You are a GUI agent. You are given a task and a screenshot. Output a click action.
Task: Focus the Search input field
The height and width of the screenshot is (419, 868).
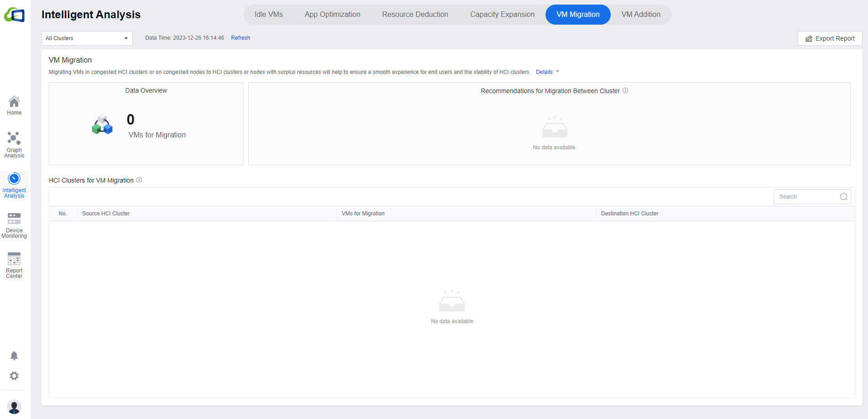coord(806,197)
